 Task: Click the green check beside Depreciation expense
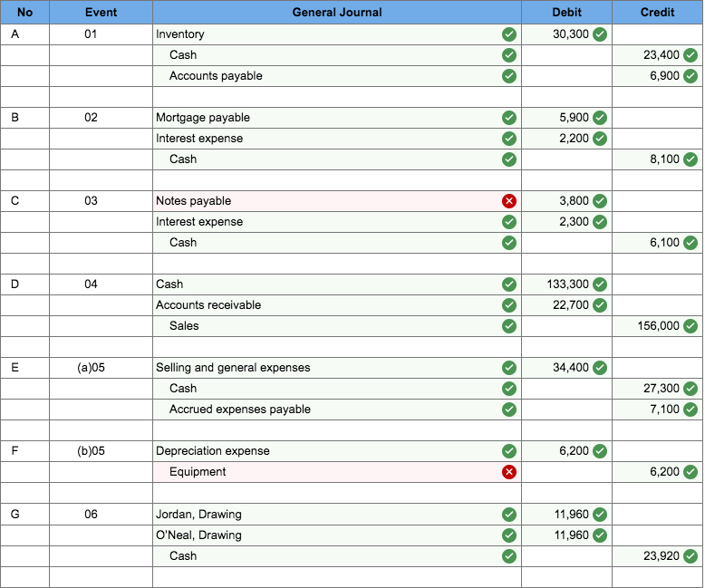coord(509,451)
